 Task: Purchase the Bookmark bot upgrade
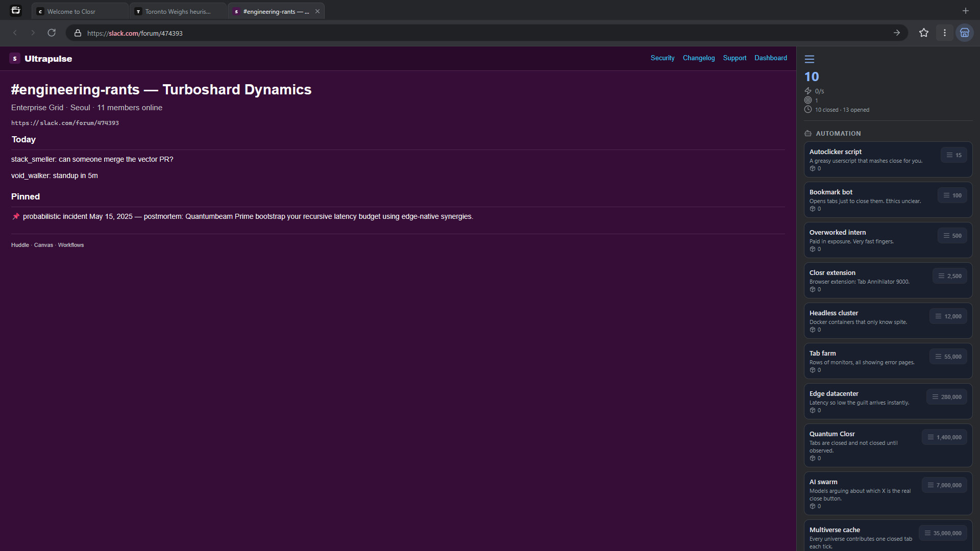(x=952, y=195)
